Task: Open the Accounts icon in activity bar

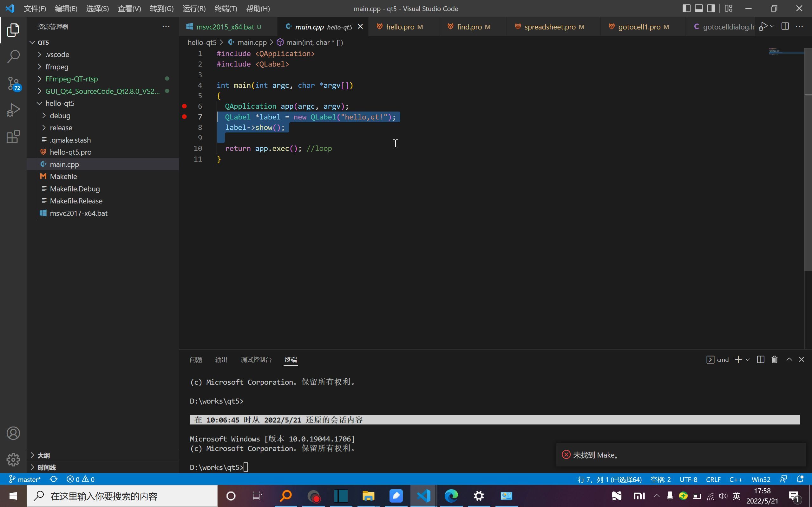Action: pyautogui.click(x=13, y=433)
